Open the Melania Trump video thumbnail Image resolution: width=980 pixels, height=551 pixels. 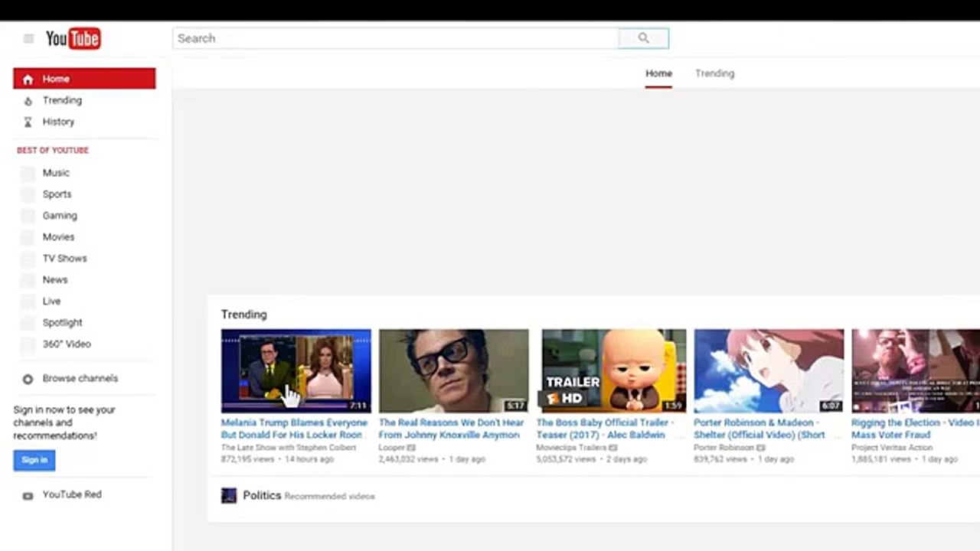tap(296, 371)
